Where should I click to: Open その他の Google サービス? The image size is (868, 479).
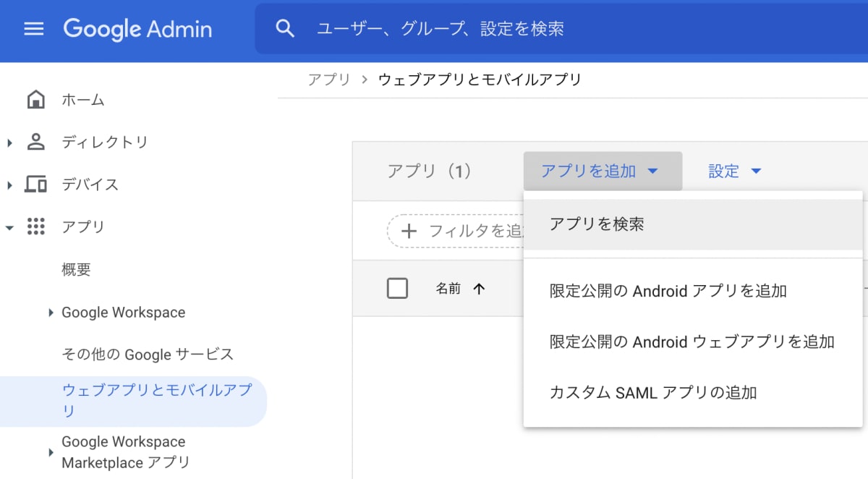click(x=148, y=355)
